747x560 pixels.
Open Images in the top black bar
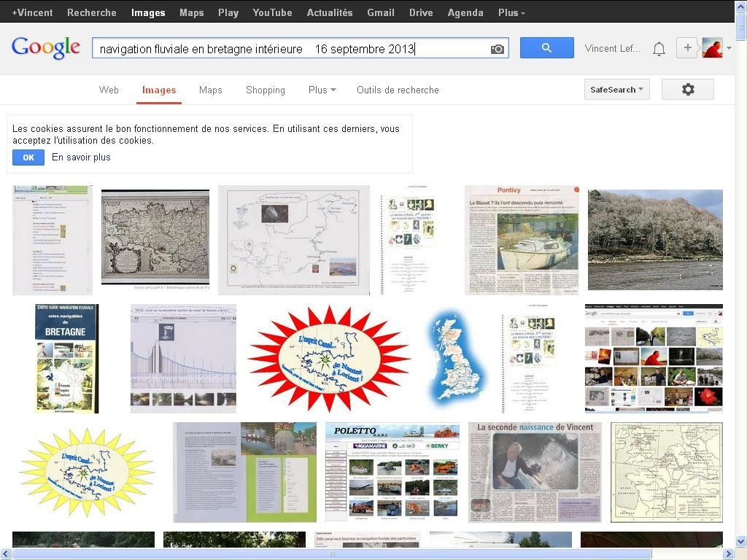148,13
